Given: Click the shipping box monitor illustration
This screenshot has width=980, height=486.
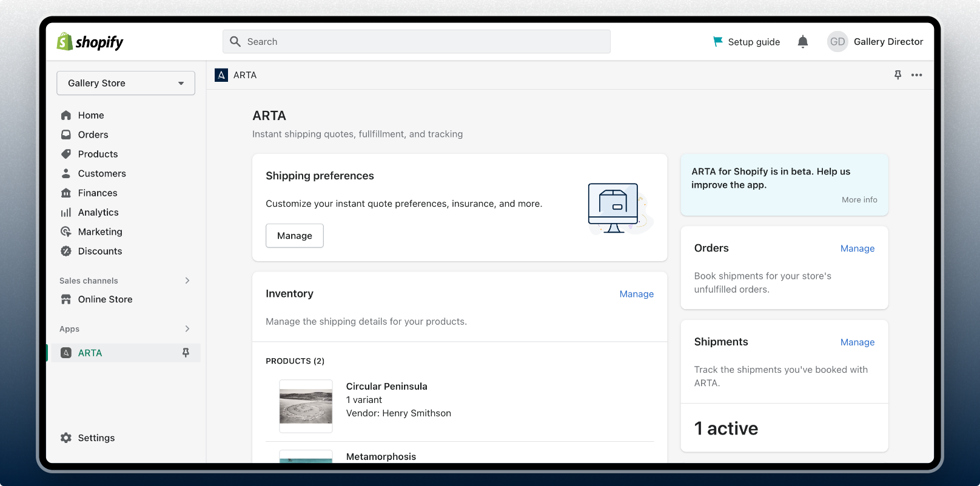Looking at the screenshot, I should click(620, 208).
